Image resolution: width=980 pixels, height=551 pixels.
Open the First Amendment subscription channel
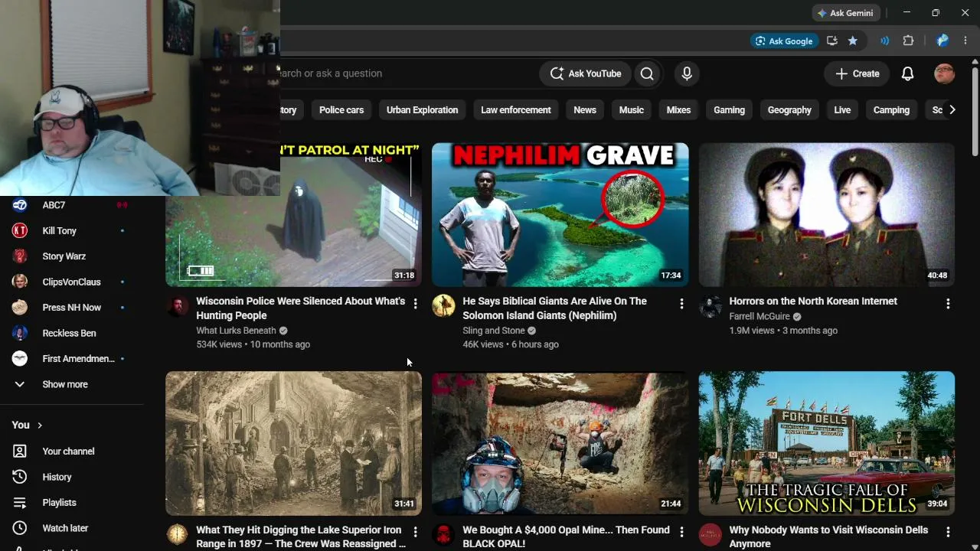pos(70,359)
